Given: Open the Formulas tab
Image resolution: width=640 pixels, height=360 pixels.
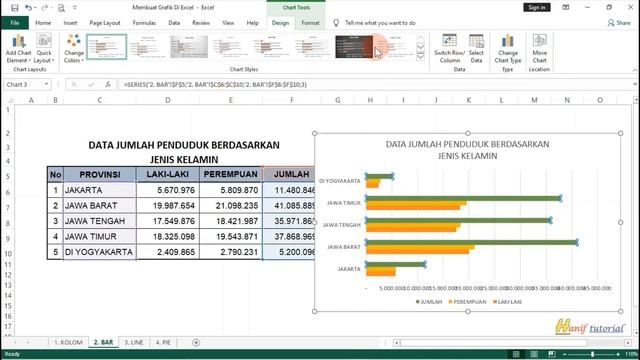Looking at the screenshot, I should pos(144,23).
